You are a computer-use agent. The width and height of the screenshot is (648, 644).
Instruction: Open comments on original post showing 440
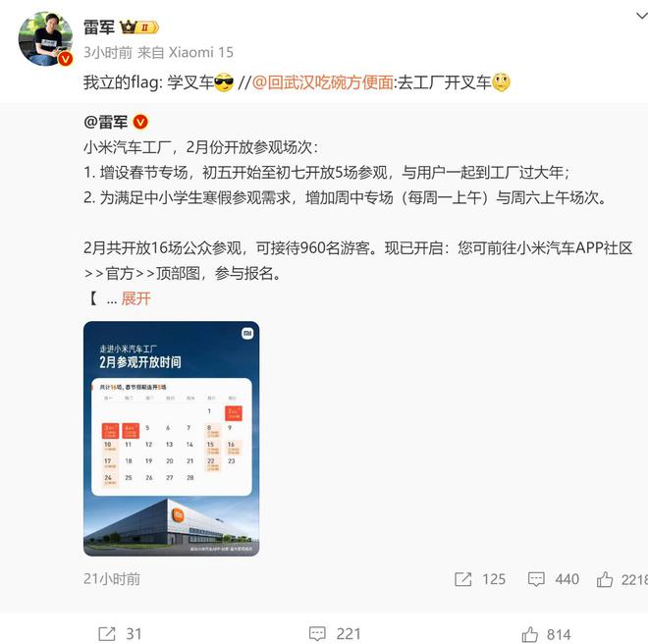click(553, 579)
